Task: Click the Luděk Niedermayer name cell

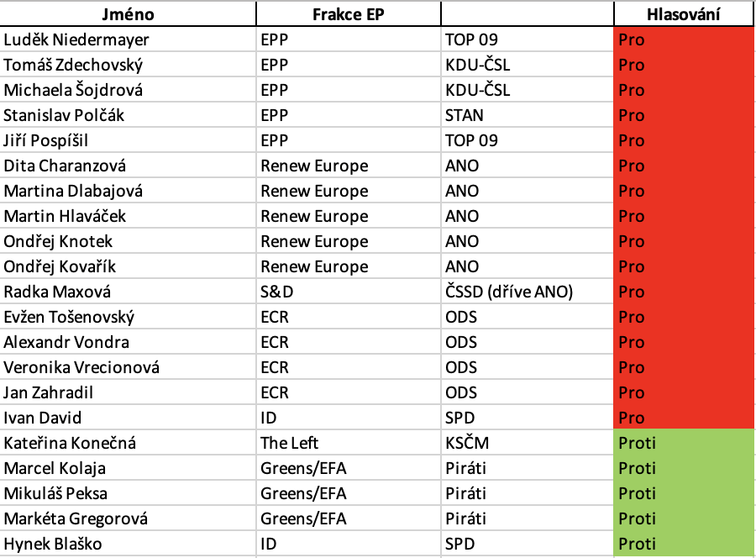Action: pyautogui.click(x=128, y=39)
